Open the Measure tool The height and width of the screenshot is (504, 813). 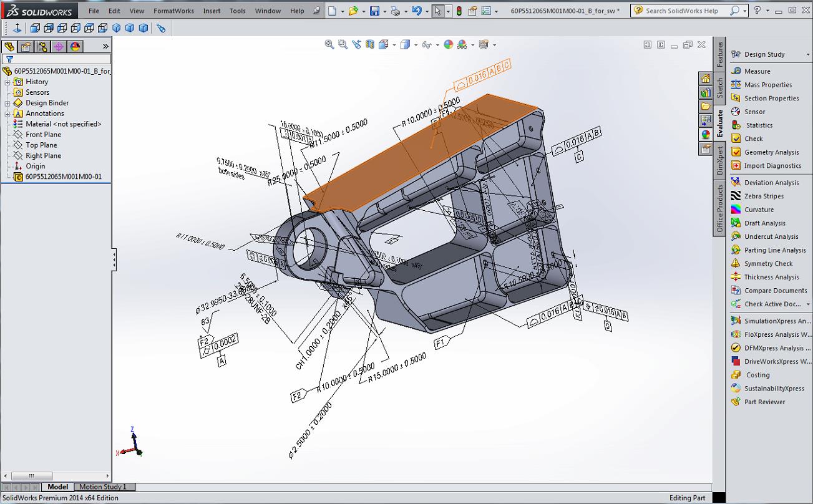757,71
